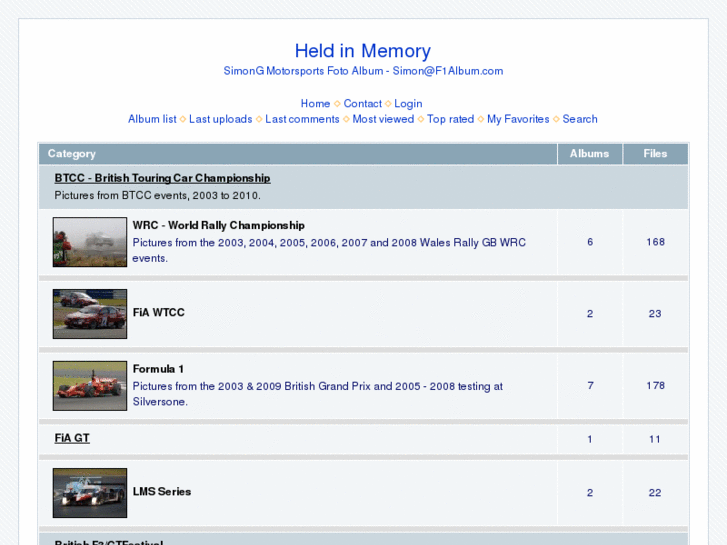The width and height of the screenshot is (727, 545).
Task: Click the Files column header
Action: pyautogui.click(x=655, y=154)
